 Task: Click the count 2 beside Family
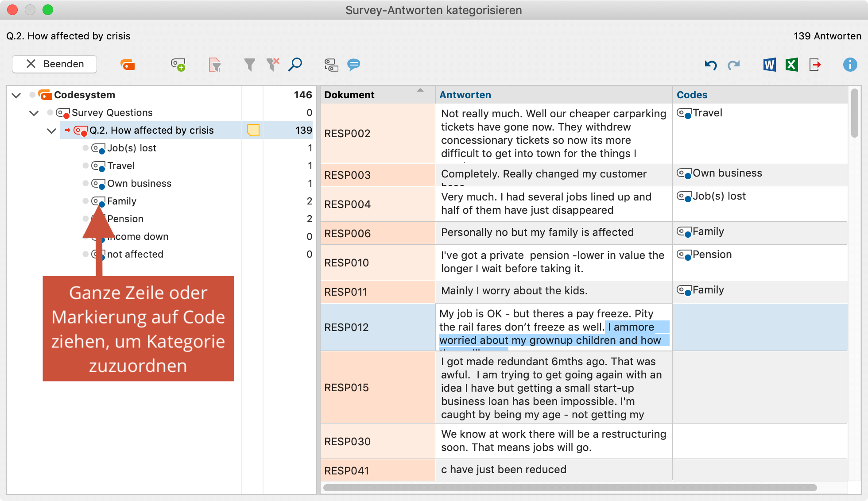click(x=310, y=201)
